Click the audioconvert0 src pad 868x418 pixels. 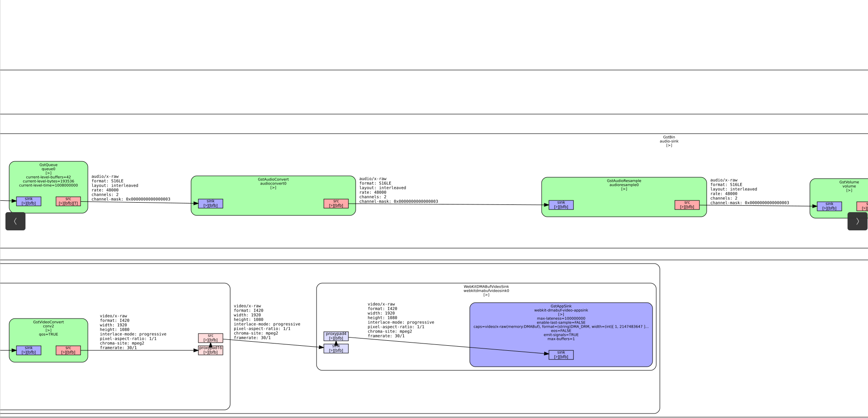336,204
